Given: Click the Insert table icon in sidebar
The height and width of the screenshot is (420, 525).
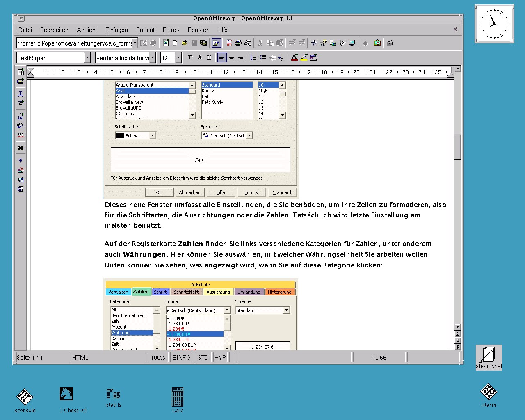Looking at the screenshot, I should [x=21, y=72].
